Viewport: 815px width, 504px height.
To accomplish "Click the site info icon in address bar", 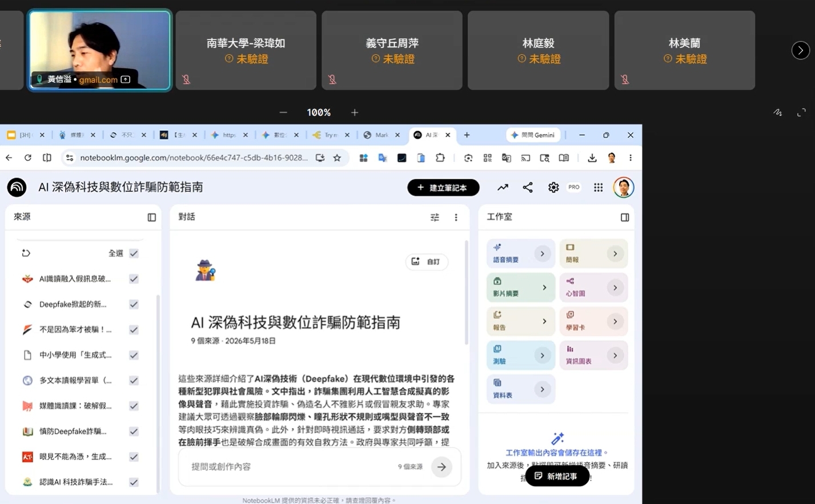I will click(70, 158).
